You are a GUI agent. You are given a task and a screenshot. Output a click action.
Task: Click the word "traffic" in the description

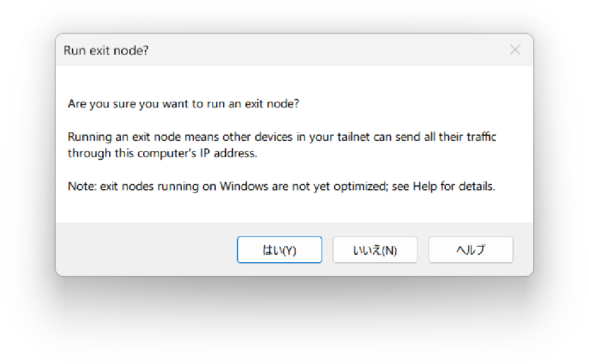pos(479,137)
